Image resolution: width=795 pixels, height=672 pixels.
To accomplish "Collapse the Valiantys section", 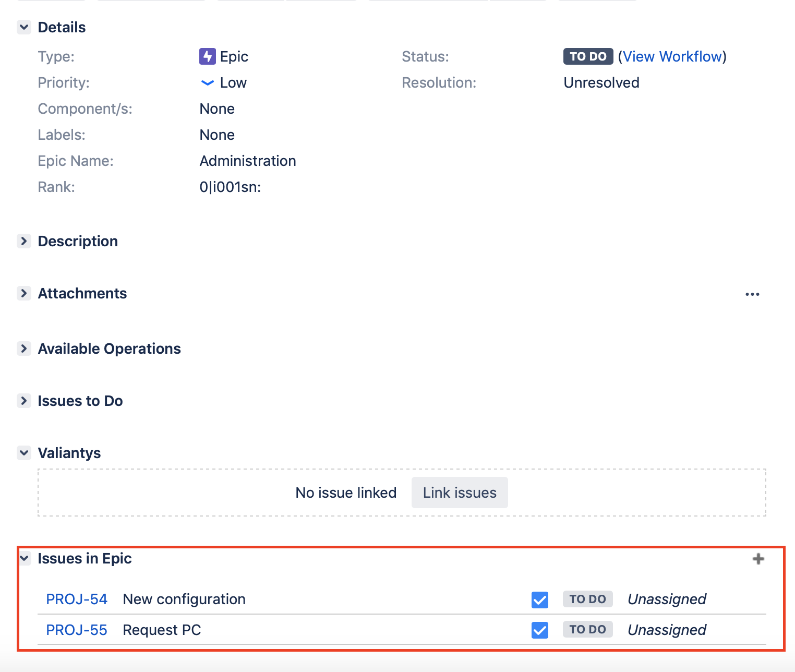I will [x=25, y=453].
